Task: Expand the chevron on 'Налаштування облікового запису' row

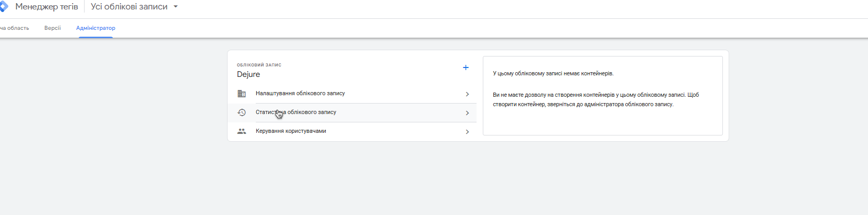Action: [x=467, y=94]
